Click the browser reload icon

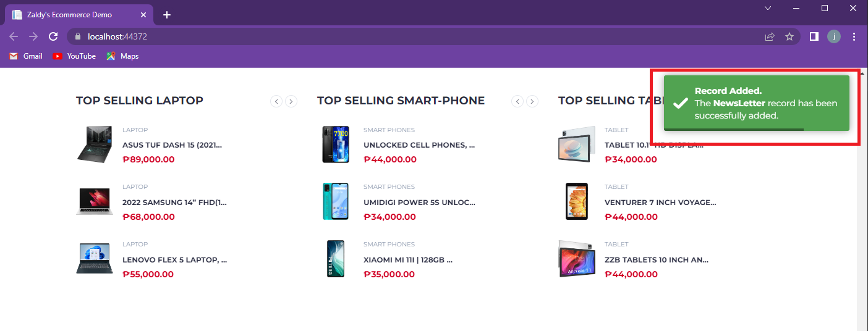53,36
